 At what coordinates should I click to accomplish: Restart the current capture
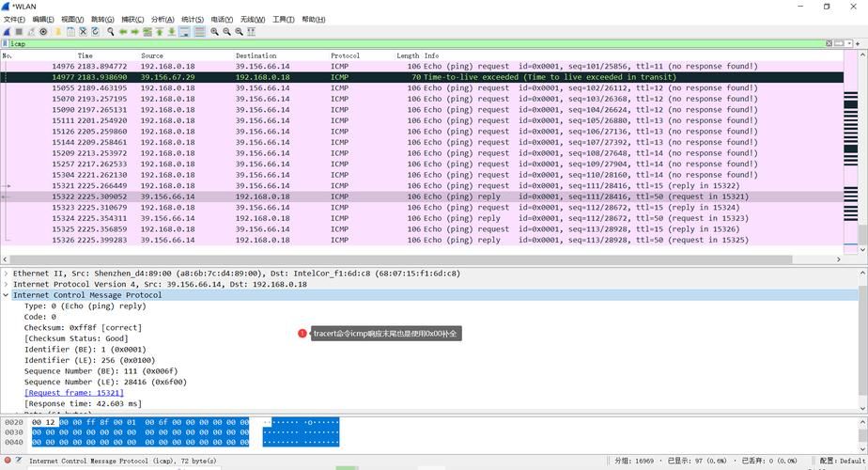31,32
